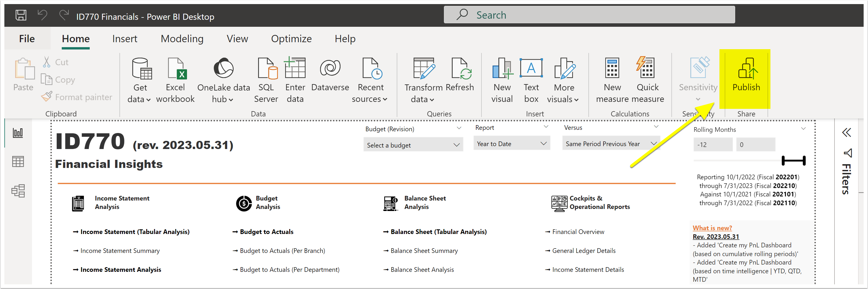Click into the Search box

coord(589,15)
